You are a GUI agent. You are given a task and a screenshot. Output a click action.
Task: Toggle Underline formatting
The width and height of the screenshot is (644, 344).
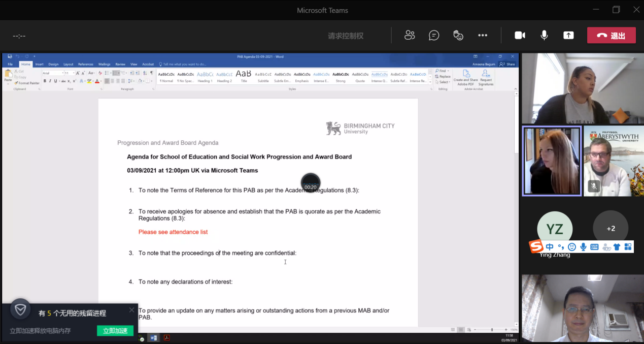[x=55, y=81]
